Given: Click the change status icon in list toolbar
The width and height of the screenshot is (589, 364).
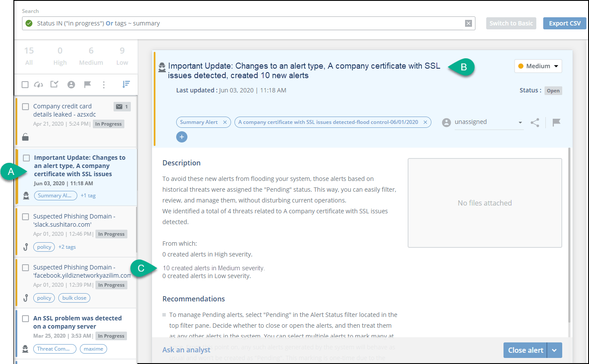Looking at the screenshot, I should 54,85.
